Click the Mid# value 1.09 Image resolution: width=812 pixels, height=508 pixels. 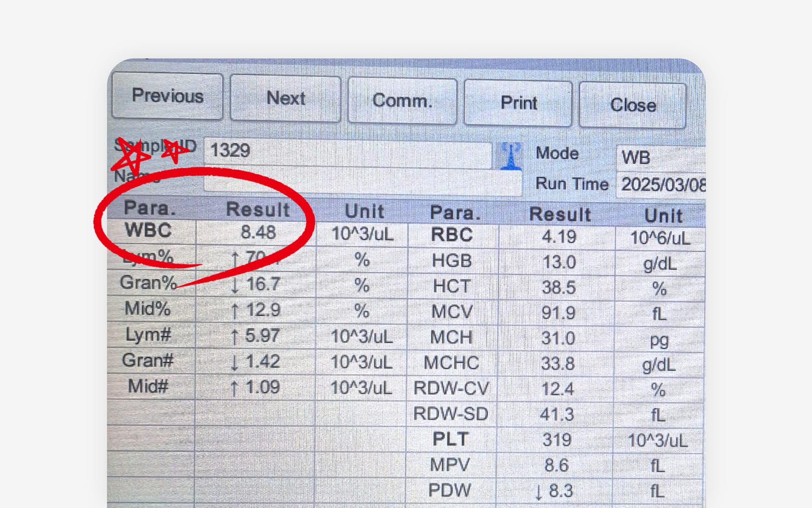click(x=263, y=387)
